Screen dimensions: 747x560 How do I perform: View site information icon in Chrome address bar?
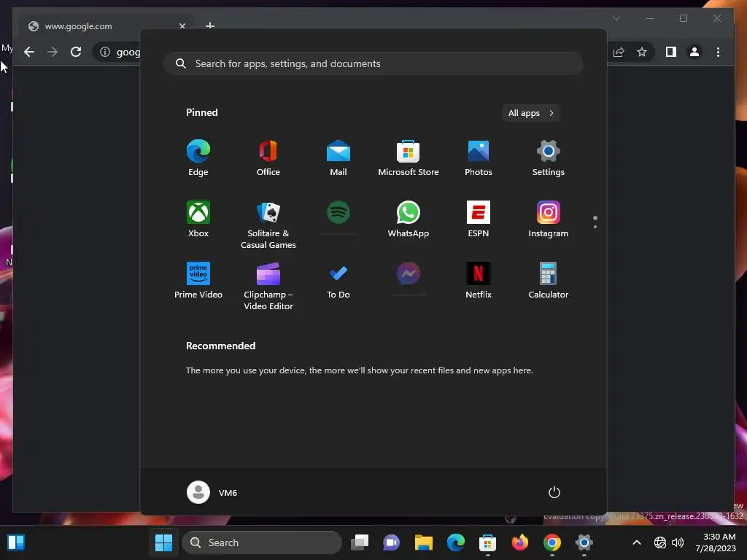click(105, 52)
